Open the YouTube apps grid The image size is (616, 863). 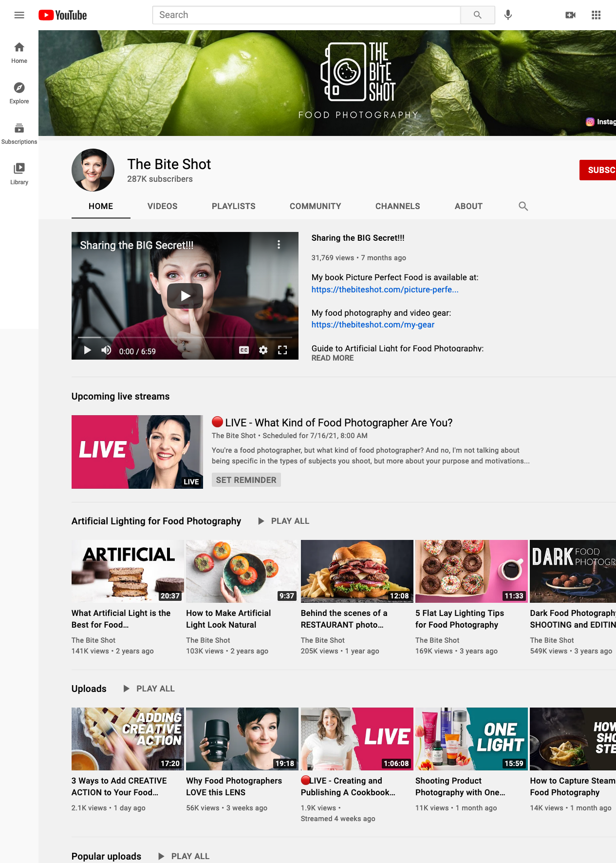(x=596, y=15)
